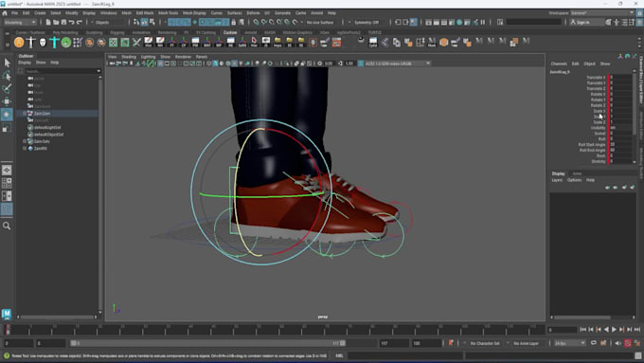The width and height of the screenshot is (644, 363).
Task: Open Maya home icon in menu bar
Action: [5, 13]
